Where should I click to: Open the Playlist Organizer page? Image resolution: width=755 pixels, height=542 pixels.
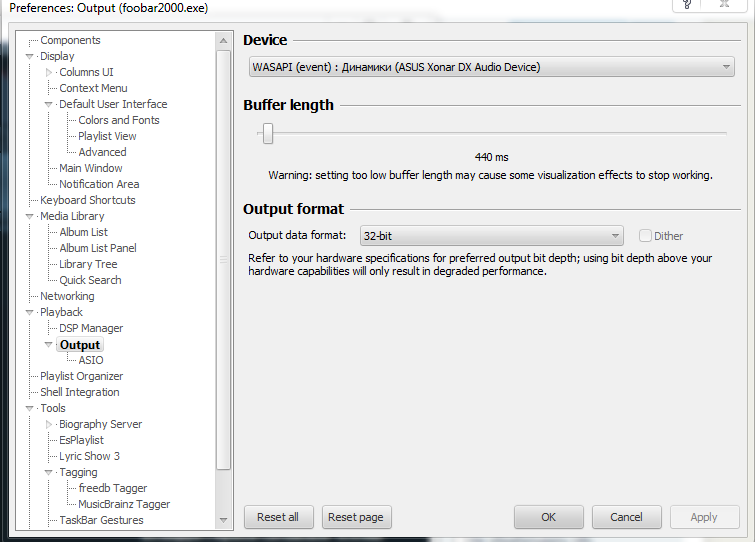click(82, 376)
